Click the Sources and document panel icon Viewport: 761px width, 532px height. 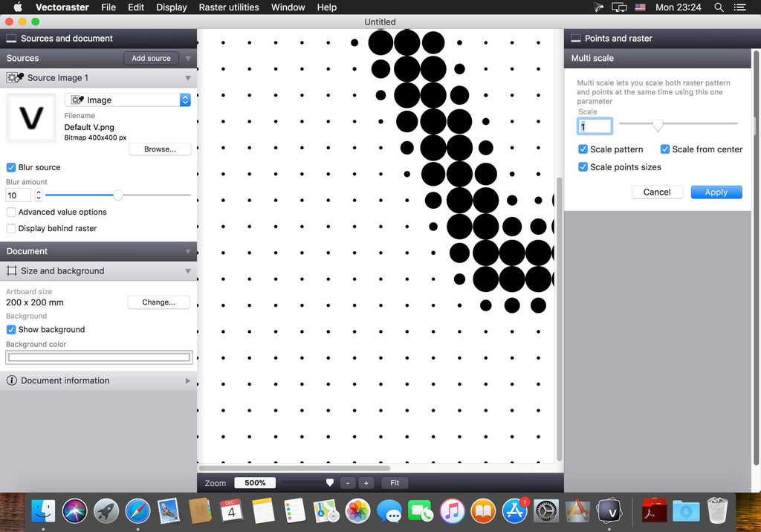[x=11, y=39]
